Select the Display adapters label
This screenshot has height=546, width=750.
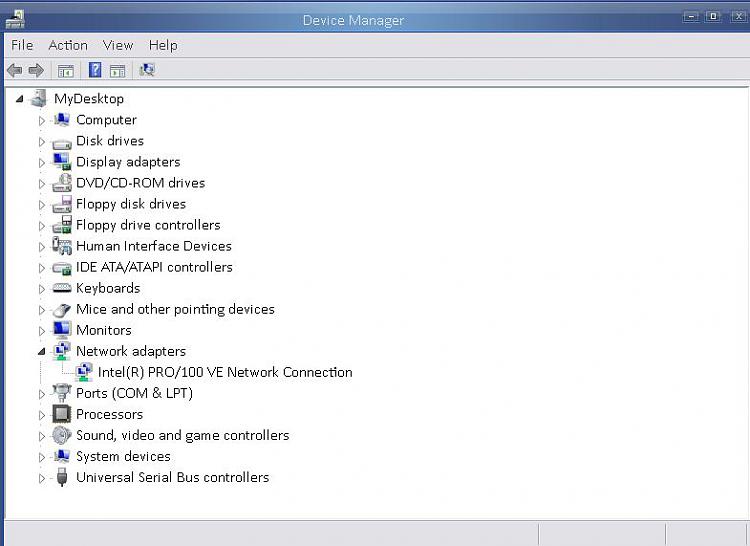click(x=128, y=162)
